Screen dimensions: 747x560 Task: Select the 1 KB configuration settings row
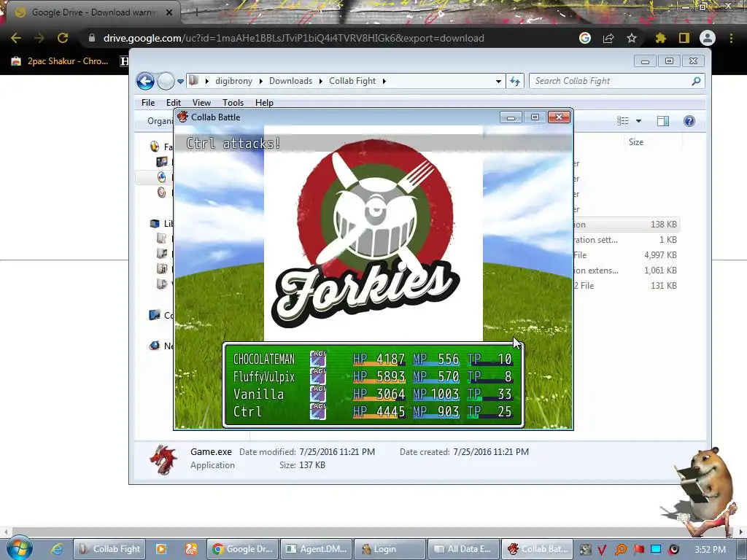tap(625, 239)
